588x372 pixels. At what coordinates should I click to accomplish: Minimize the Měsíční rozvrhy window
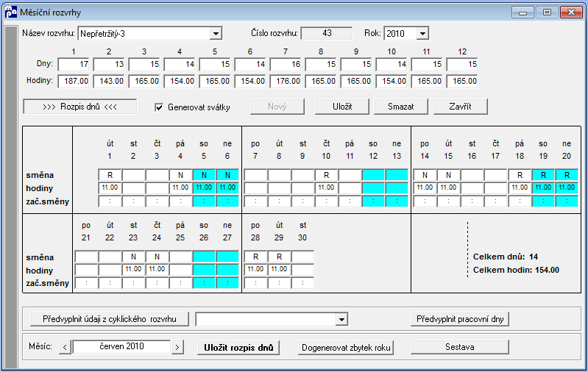coord(523,12)
